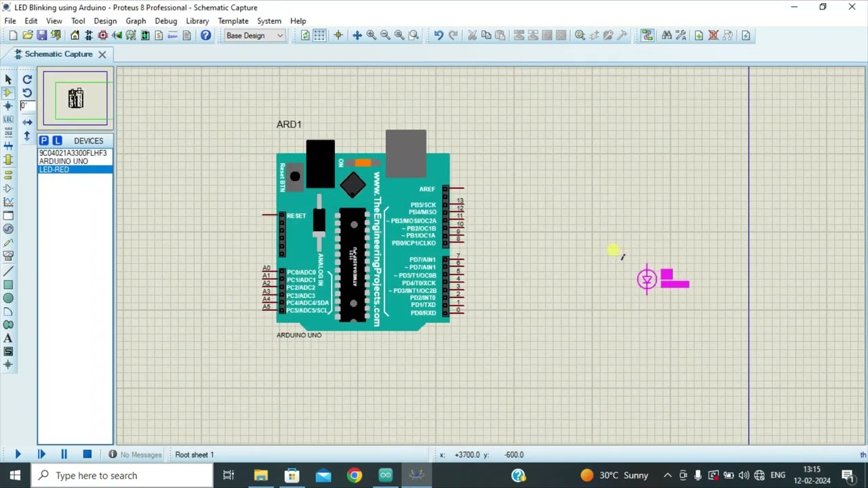This screenshot has height=488, width=868.
Task: Pick devices with the P button
Action: [43, 140]
